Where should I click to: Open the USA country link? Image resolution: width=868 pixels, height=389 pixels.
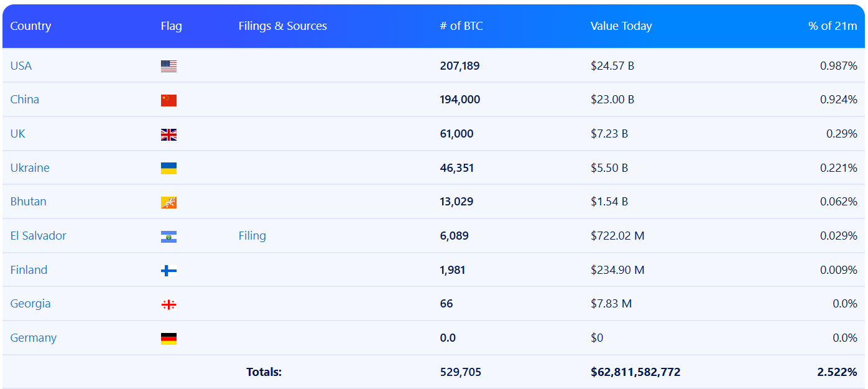coord(21,66)
